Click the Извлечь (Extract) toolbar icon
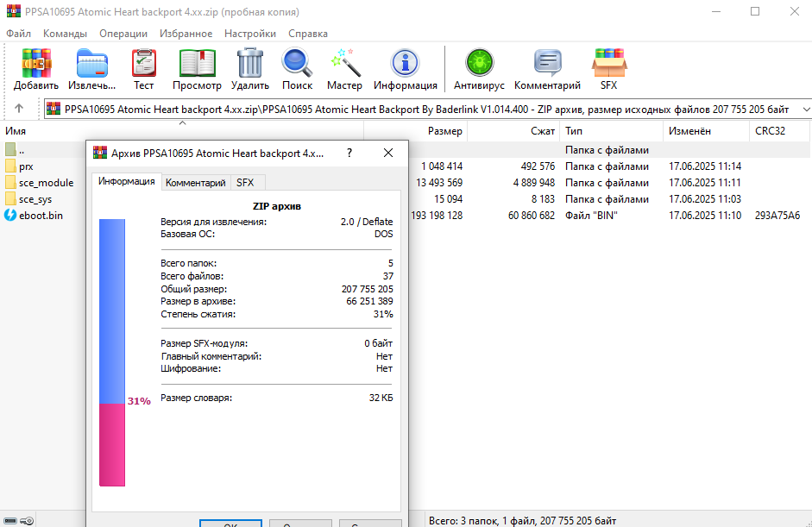This screenshot has height=527, width=812. tap(91, 64)
